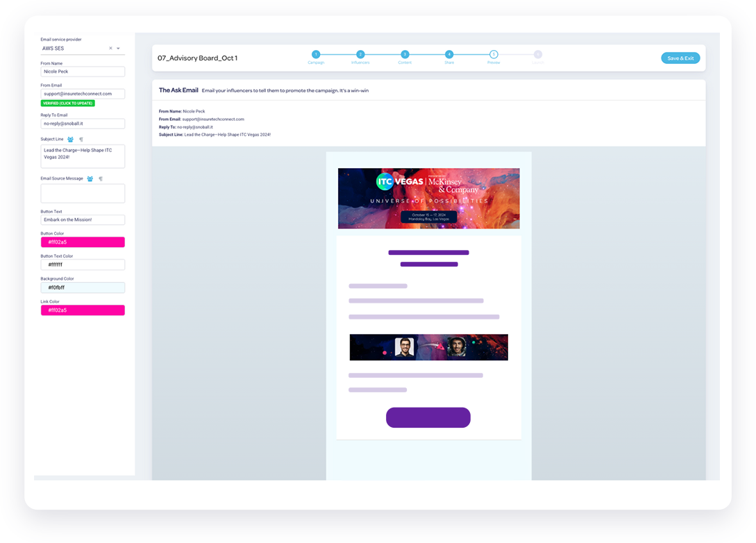Click the campaign title 07_Advisory Board_Oct 1
The width and height of the screenshot is (756, 543).
(197, 58)
